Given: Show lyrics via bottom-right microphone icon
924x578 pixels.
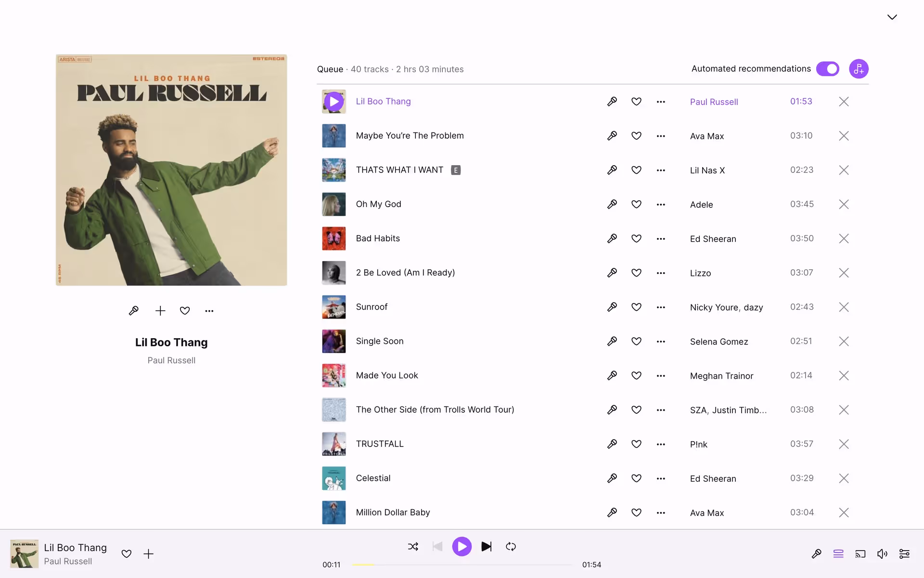Looking at the screenshot, I should click(x=816, y=554).
